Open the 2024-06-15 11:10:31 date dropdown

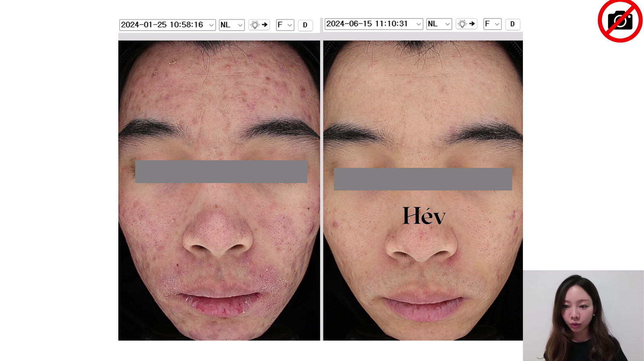(x=374, y=24)
